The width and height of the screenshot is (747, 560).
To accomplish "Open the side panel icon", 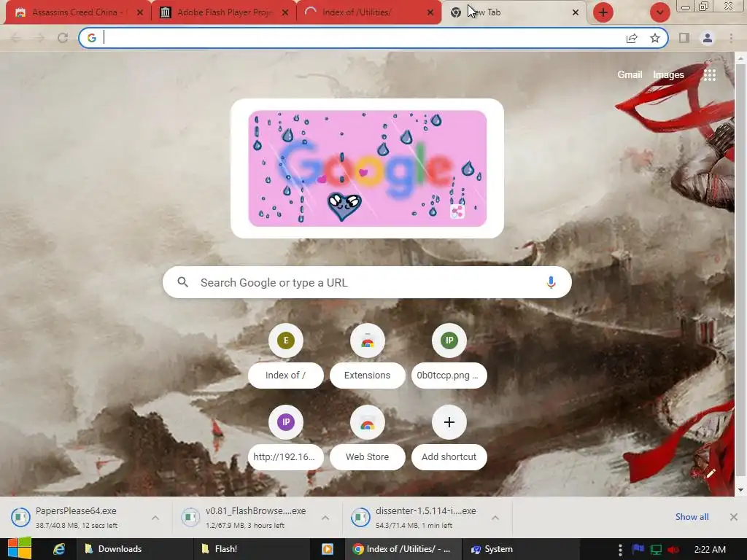I will [684, 38].
